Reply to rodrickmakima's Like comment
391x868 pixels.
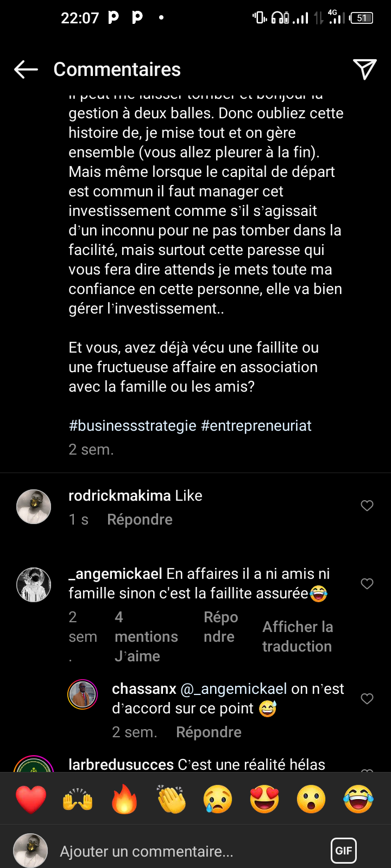(140, 520)
